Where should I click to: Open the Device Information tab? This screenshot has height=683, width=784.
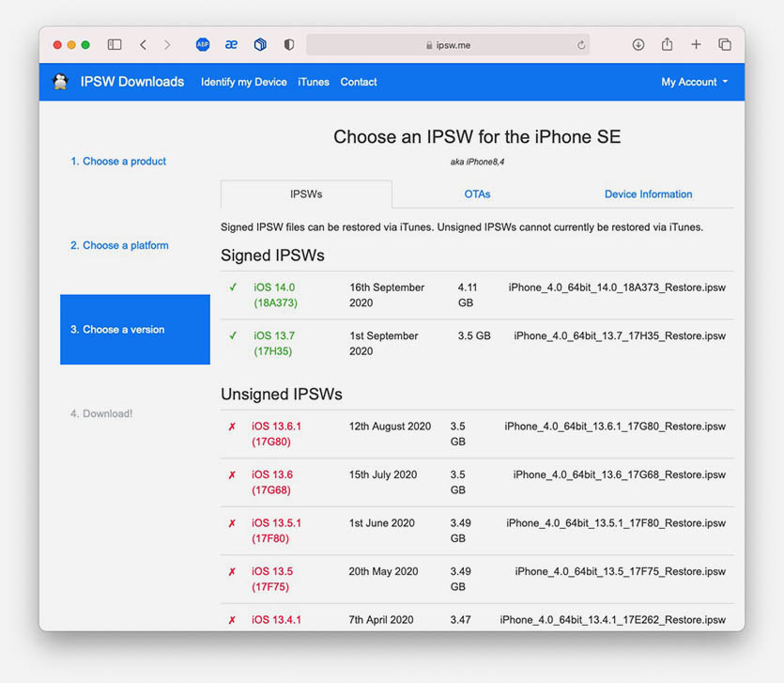click(x=648, y=194)
